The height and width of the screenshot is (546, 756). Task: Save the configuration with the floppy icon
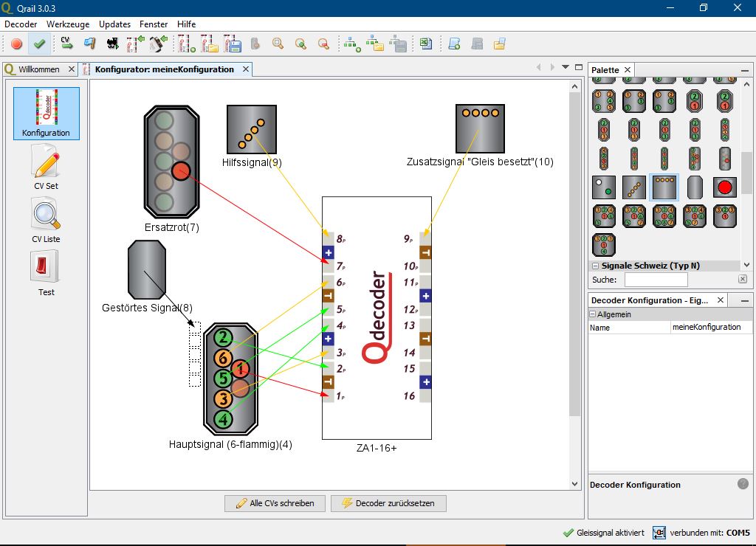[x=233, y=44]
